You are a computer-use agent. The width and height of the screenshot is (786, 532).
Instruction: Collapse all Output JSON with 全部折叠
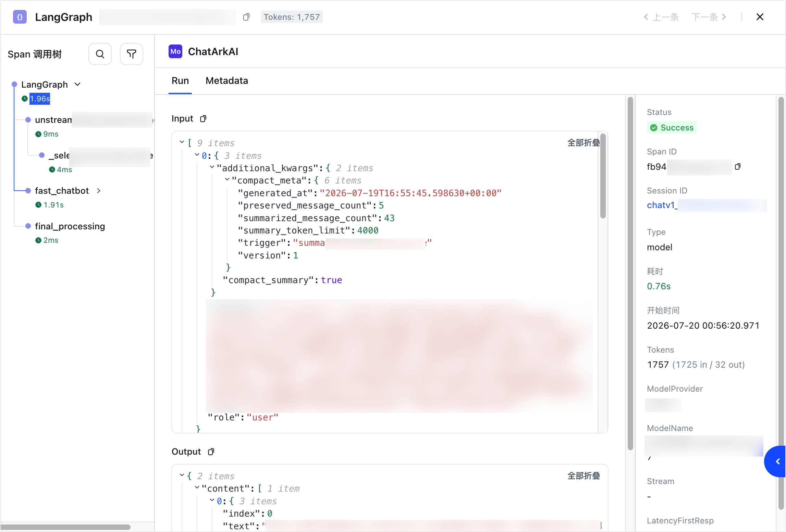(584, 476)
